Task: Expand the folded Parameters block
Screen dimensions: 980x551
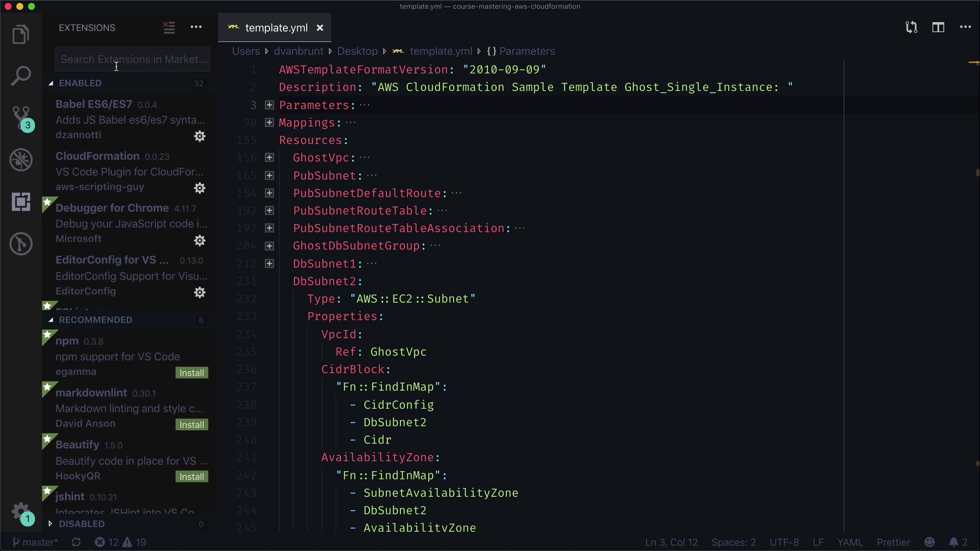Action: 269,105
